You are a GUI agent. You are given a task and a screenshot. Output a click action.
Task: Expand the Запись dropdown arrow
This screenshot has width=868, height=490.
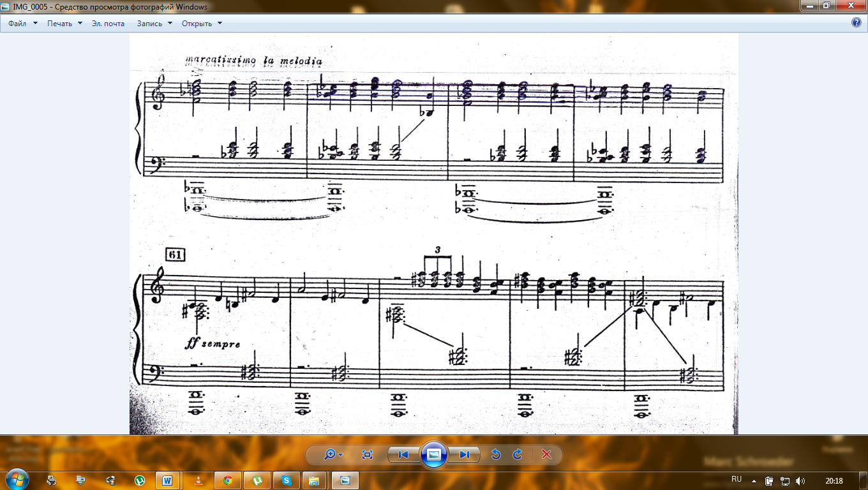[170, 23]
